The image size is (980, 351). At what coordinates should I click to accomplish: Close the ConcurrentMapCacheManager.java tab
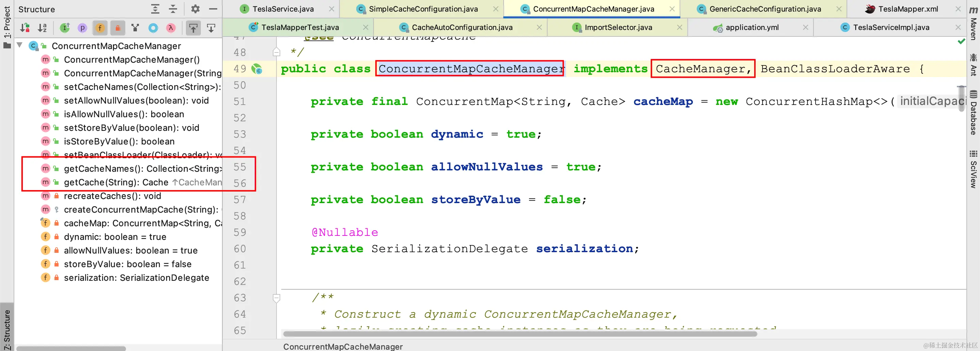tap(672, 9)
